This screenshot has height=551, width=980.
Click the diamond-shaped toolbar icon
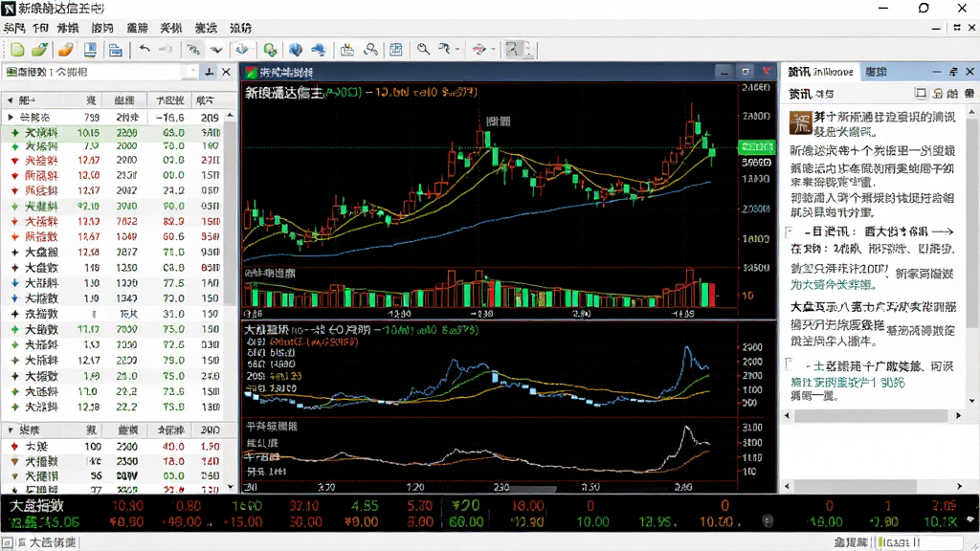click(242, 50)
